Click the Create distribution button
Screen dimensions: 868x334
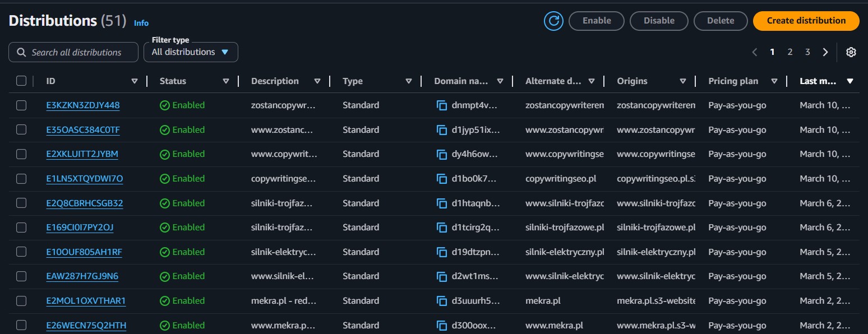pos(806,21)
